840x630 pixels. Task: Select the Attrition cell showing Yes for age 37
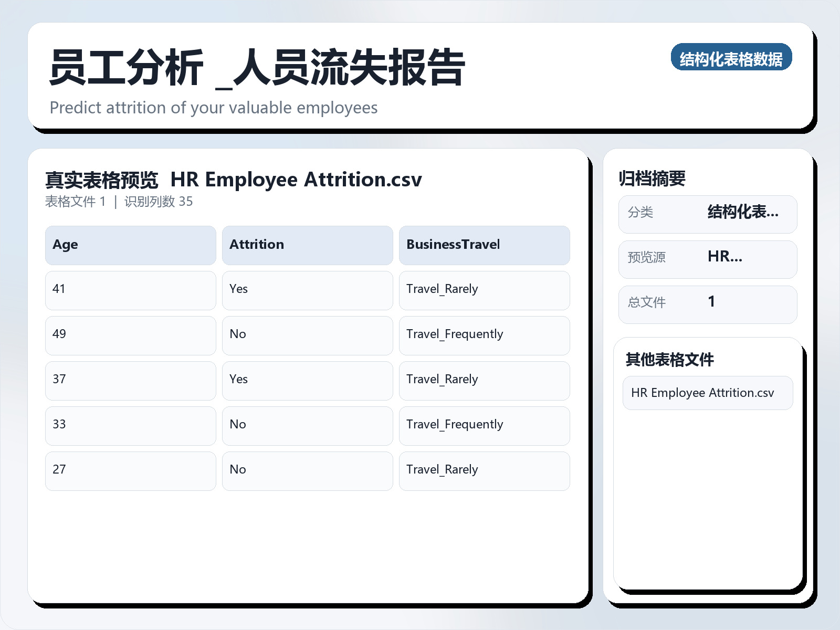pyautogui.click(x=308, y=381)
